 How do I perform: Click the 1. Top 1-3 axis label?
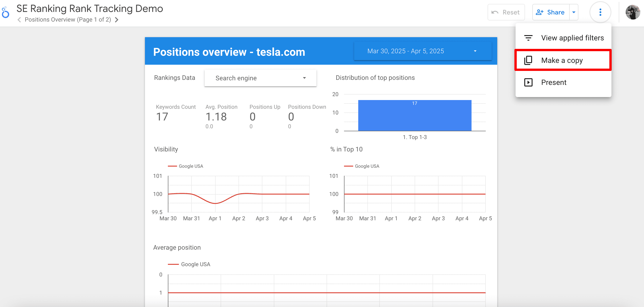(414, 137)
